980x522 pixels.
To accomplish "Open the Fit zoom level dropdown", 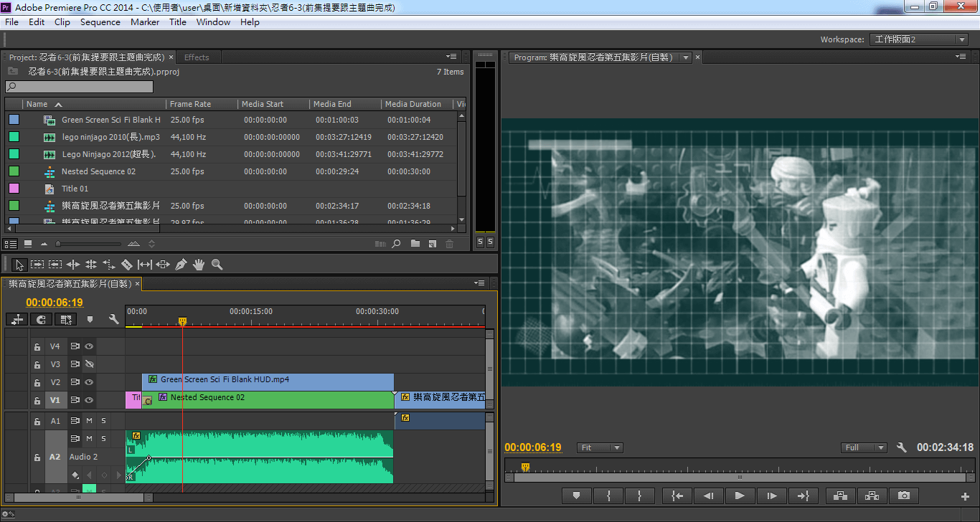I will [x=600, y=447].
